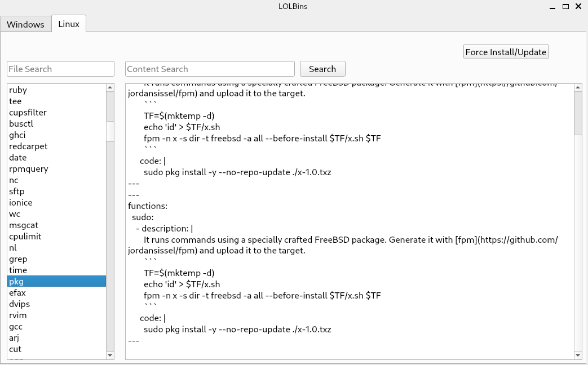This screenshot has width=588, height=365.
Task: Select wc in the file list
Action: [56, 214]
